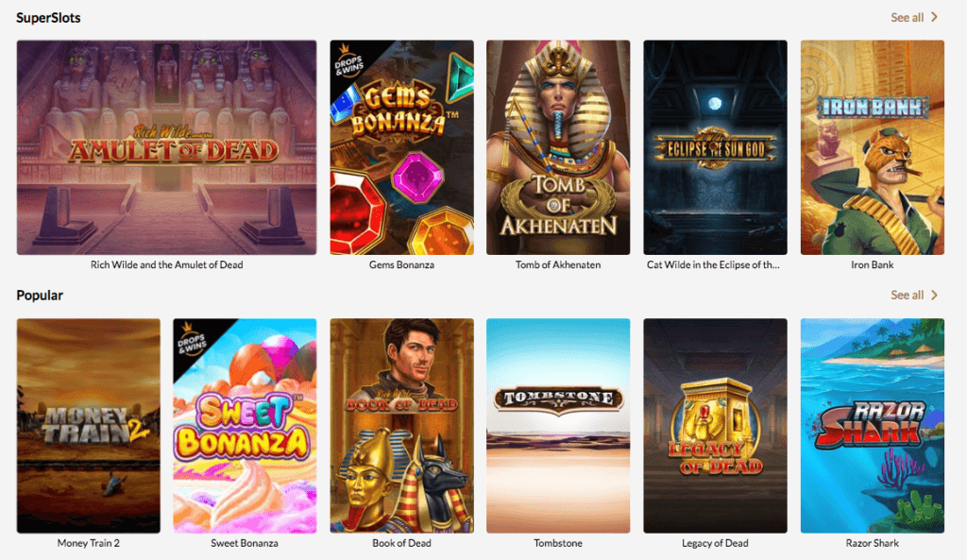Select the Book of Dead game tile
The height and width of the screenshot is (560, 967).
tap(402, 426)
